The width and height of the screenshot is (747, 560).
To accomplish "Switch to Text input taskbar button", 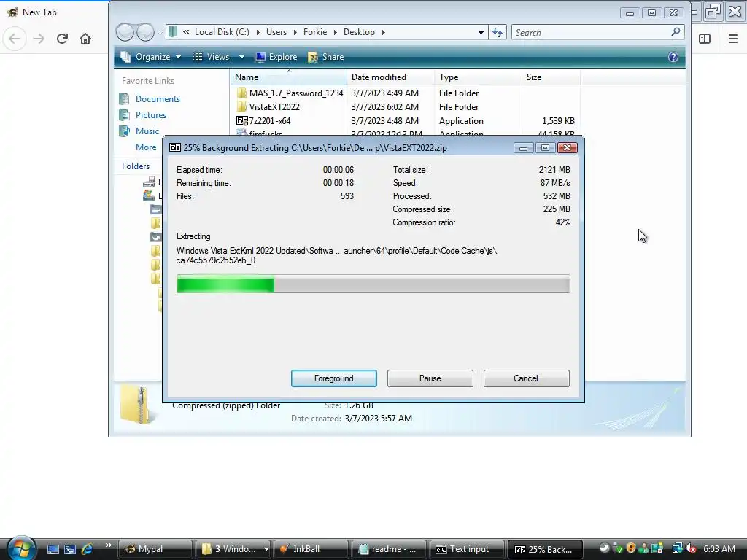I will click(467, 549).
